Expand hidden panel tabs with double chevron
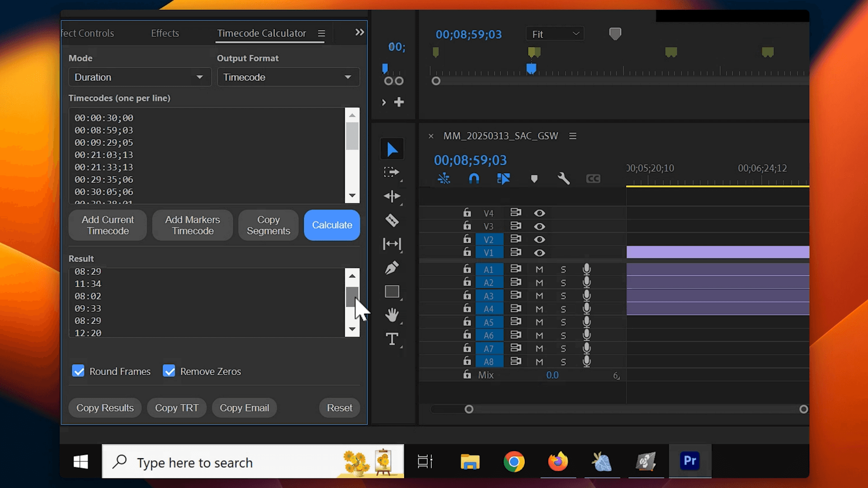The image size is (868, 488). click(359, 32)
